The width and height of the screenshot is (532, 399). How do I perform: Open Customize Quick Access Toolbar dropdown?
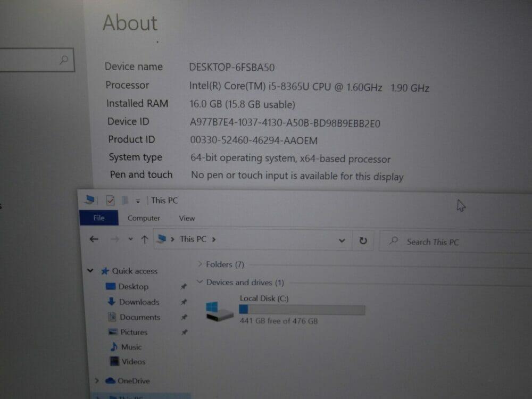pos(138,201)
